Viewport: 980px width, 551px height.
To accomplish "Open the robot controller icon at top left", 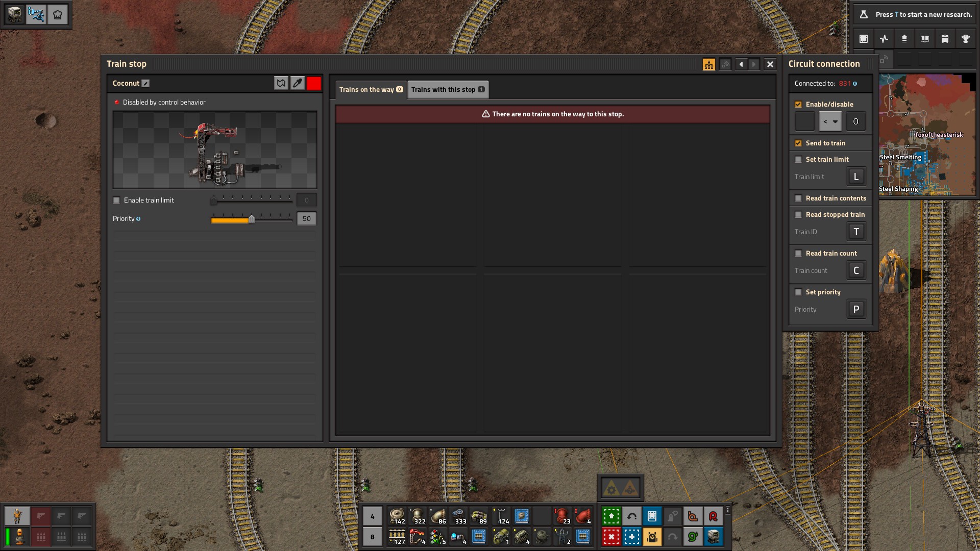I will tap(15, 14).
